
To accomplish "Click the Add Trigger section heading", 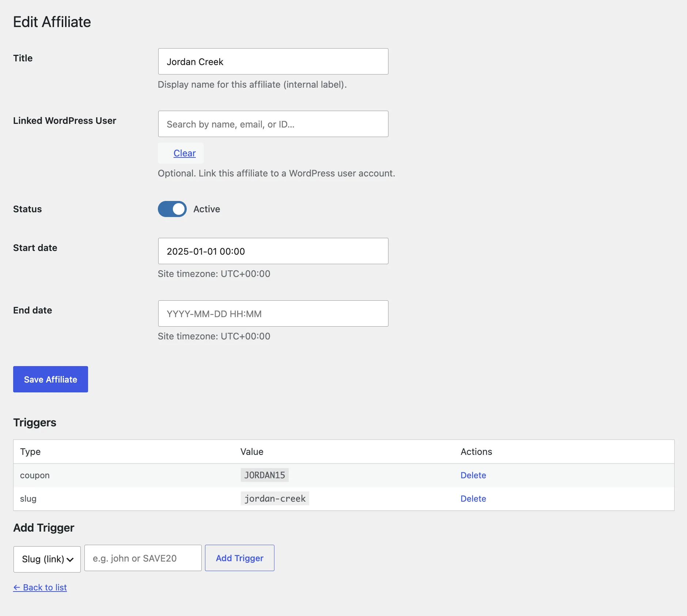I will point(43,528).
